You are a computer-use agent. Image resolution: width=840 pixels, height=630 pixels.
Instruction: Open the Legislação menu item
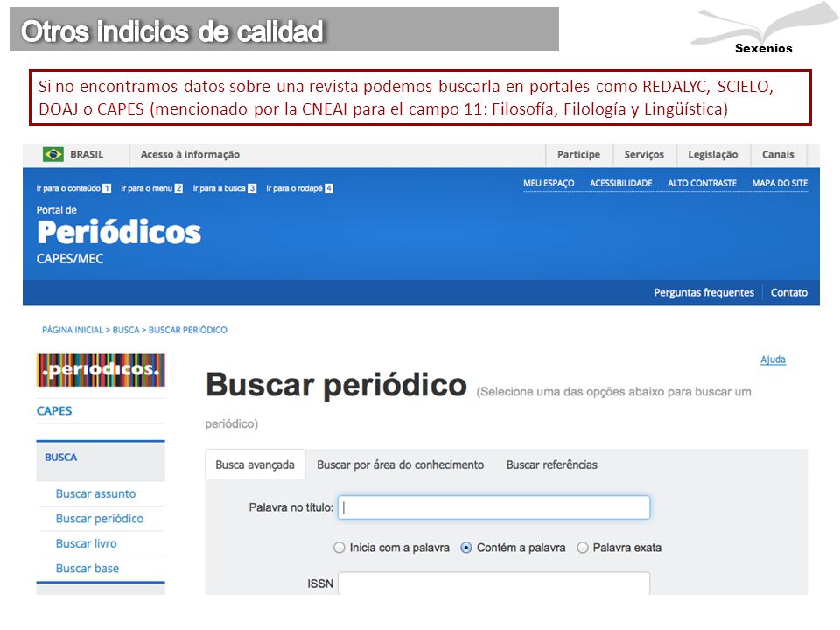712,154
